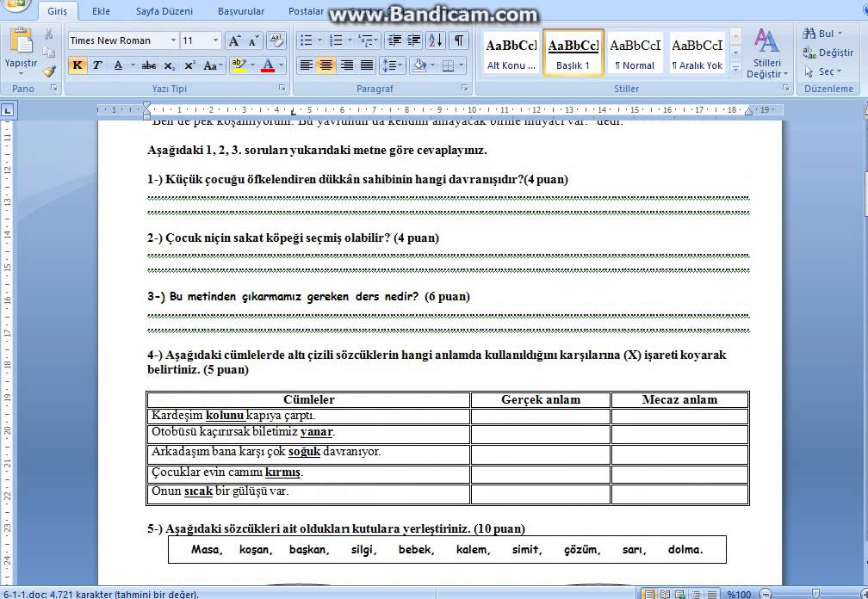Viewport: 868px width, 599px height.
Task: Apply the Başlık 1 style
Action: [573, 53]
